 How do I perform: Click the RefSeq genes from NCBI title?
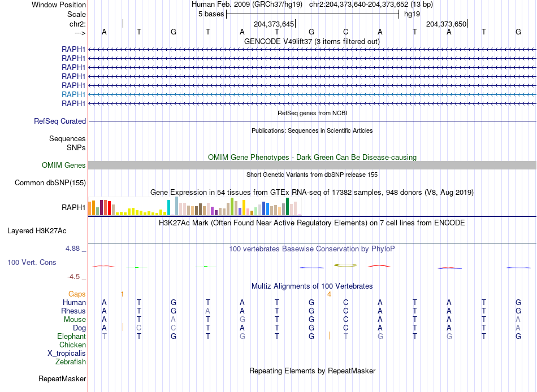coord(313,113)
